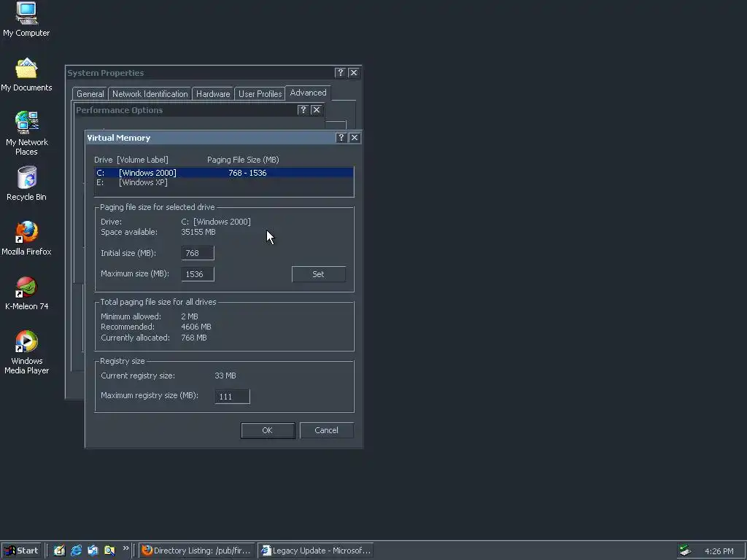Open the My Computer desktop icon
The image size is (747, 560).
[26, 19]
